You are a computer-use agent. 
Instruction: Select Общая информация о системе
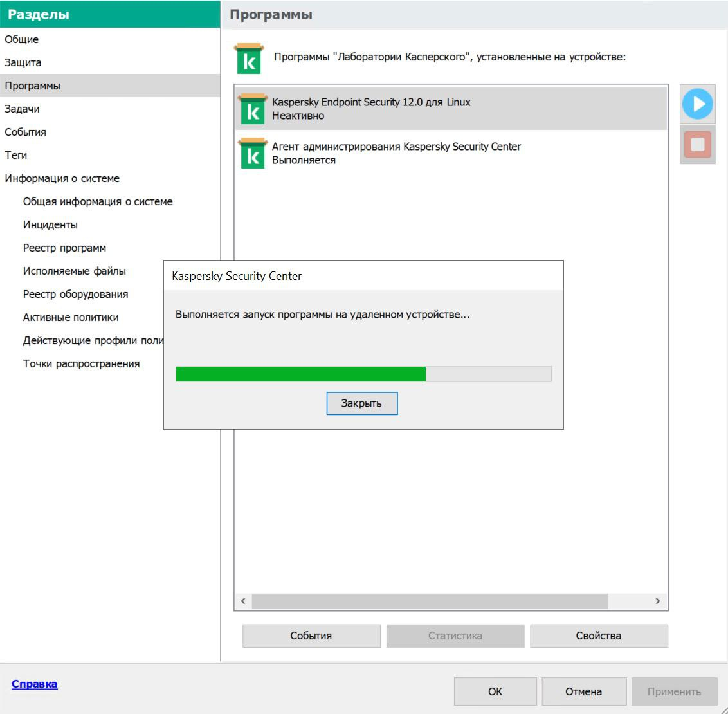98,201
